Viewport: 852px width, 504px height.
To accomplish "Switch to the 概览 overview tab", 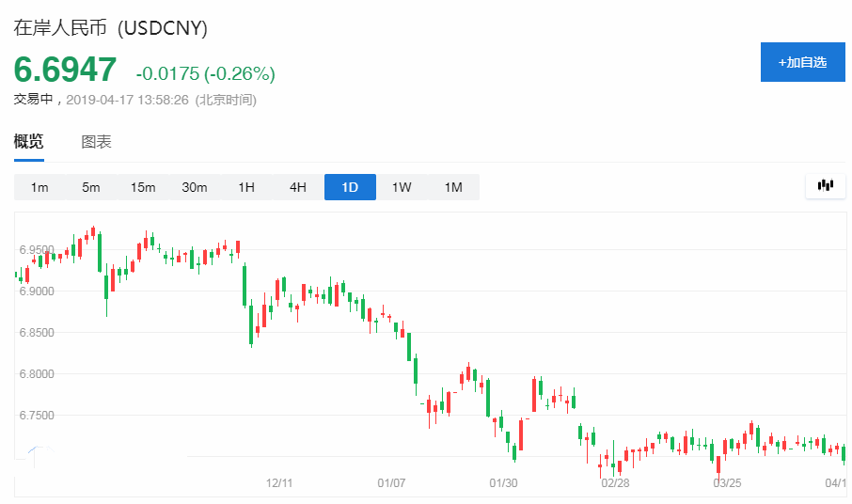I will [28, 142].
